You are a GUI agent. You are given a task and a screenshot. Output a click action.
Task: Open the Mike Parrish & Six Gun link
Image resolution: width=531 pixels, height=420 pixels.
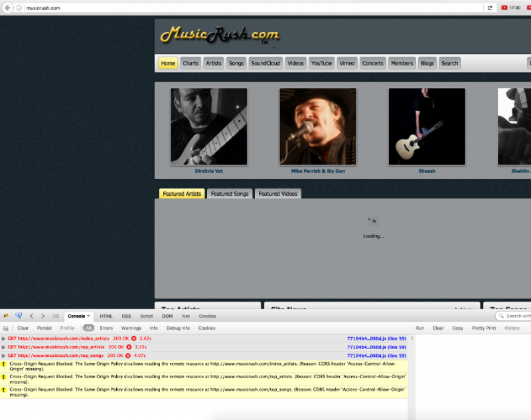pos(318,171)
